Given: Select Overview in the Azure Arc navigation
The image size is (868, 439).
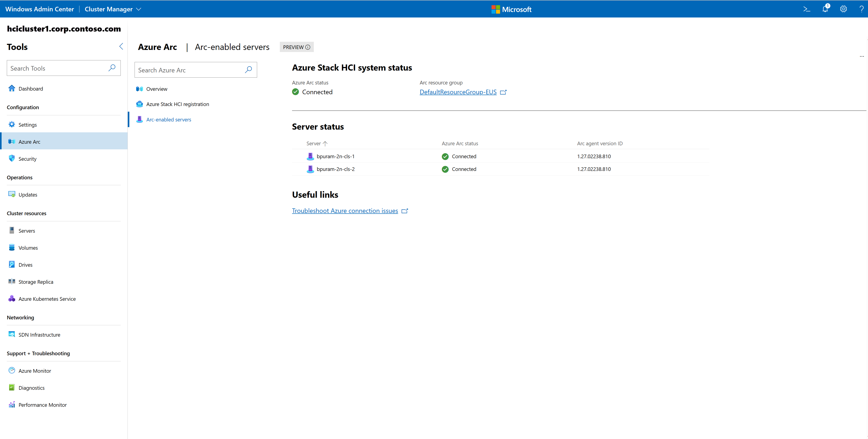Looking at the screenshot, I should pyautogui.click(x=156, y=89).
